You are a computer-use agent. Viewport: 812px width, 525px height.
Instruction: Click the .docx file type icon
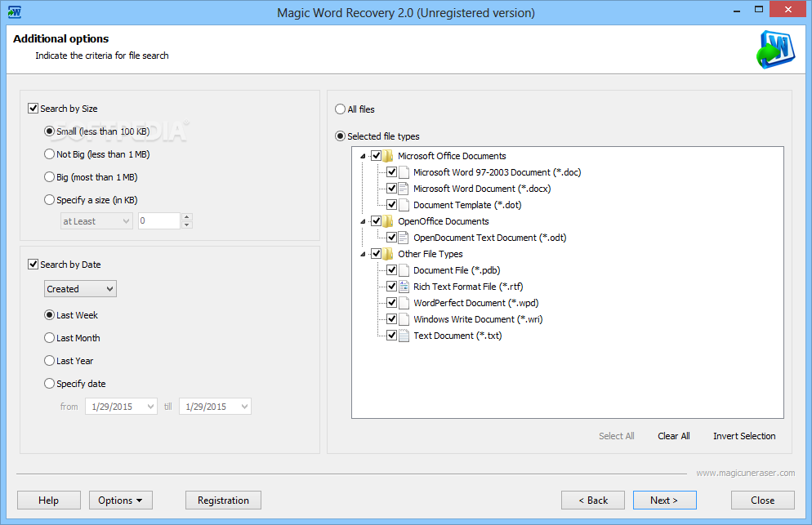(x=404, y=189)
